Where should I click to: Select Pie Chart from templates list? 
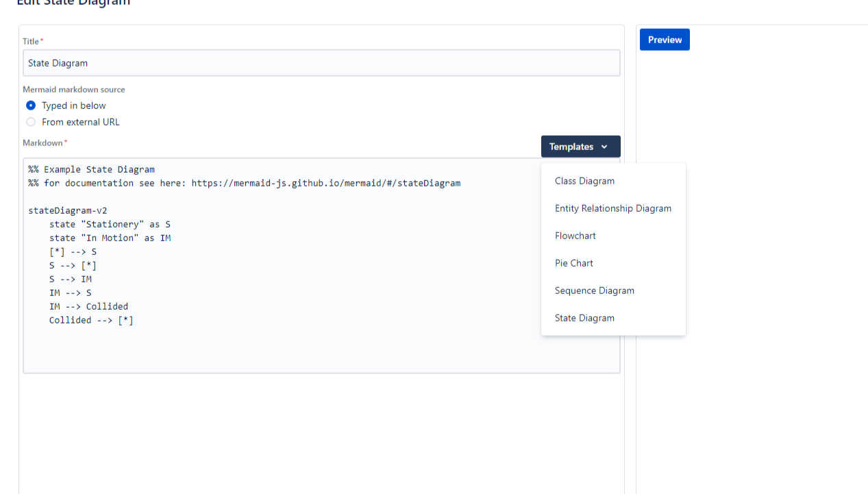(573, 263)
